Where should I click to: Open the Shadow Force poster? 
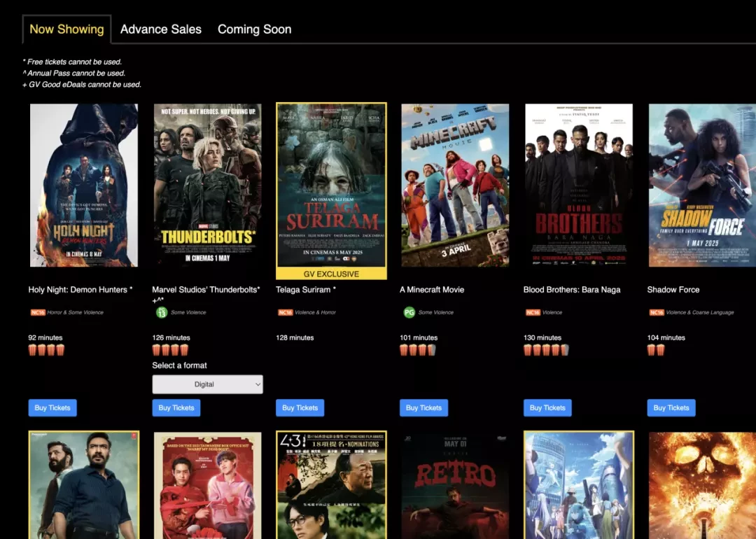[702, 185]
